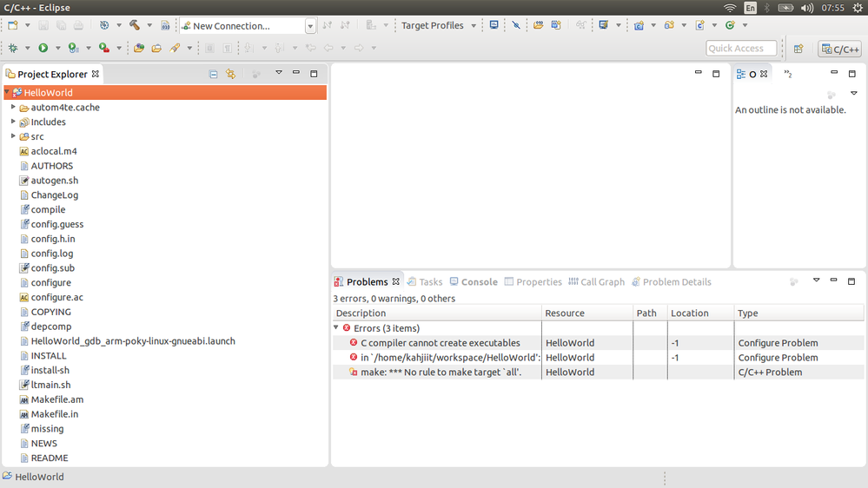868x488 pixels.
Task: Switch to the Problem Details tab
Action: click(672, 281)
